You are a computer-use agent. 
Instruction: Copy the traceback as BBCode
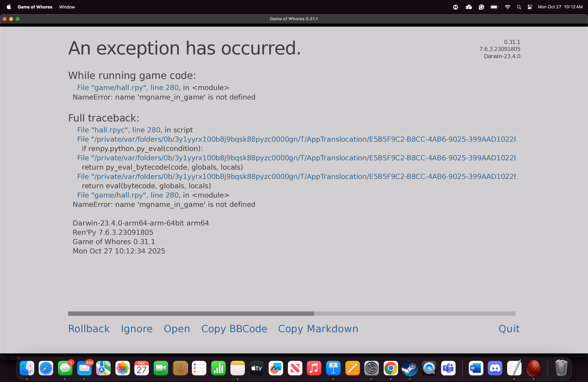tap(234, 329)
